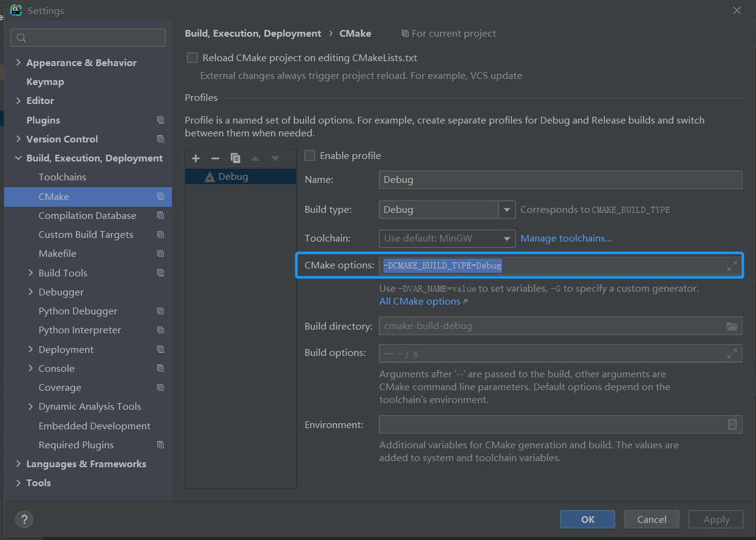Screen dimensions: 756x540
Task: Open Compilation Database settings page
Action: pos(87,215)
